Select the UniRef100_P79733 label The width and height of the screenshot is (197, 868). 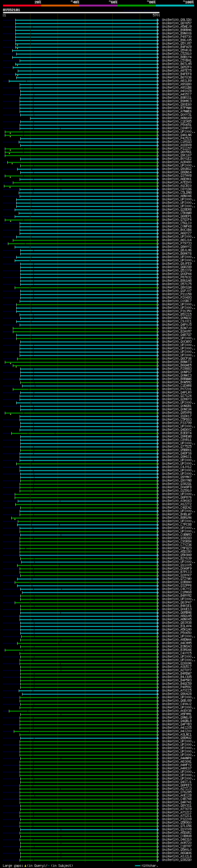(x=176, y=243)
